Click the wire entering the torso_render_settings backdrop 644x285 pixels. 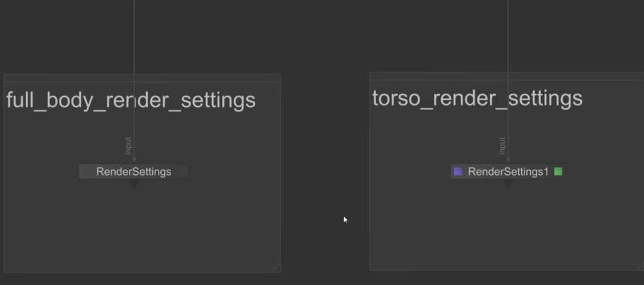tap(508, 38)
